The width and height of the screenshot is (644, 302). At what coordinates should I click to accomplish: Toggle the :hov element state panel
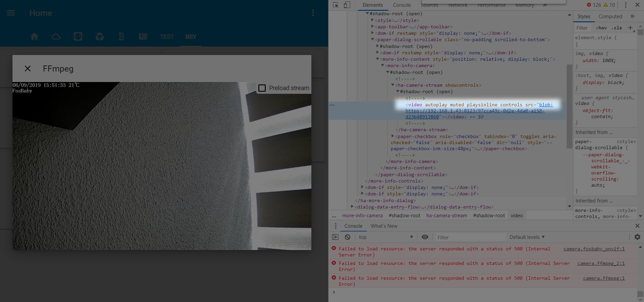601,28
